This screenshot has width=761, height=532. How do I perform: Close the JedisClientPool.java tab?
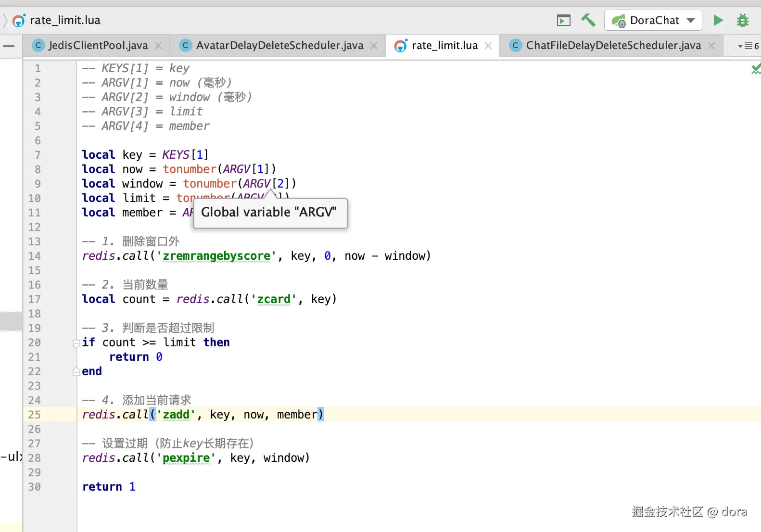(x=158, y=46)
